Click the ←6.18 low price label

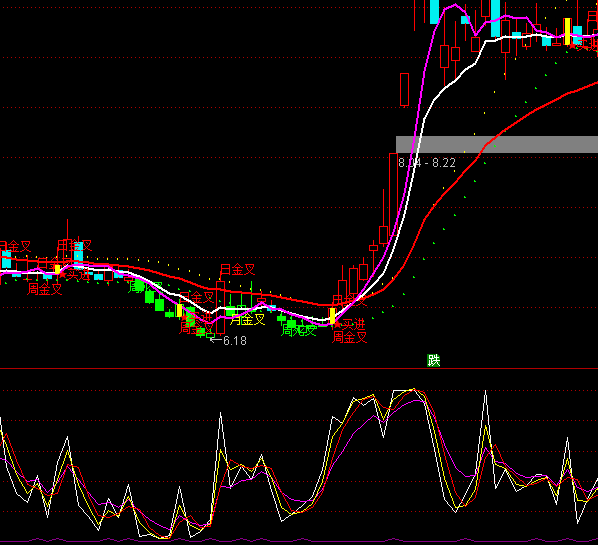pos(228,340)
